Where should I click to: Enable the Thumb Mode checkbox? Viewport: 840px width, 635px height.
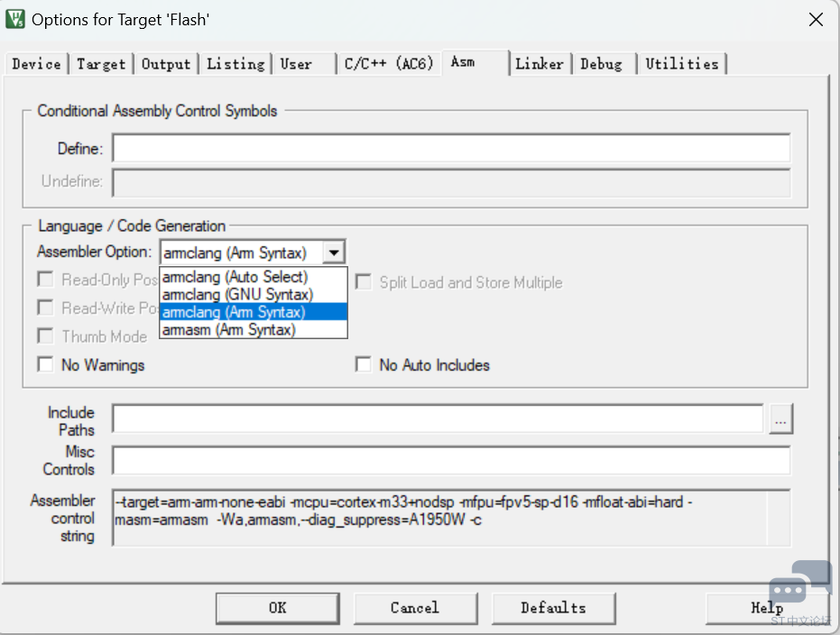click(45, 336)
